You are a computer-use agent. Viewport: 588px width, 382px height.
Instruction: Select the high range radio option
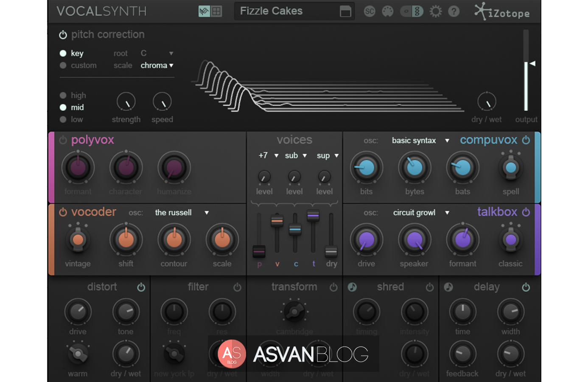63,95
